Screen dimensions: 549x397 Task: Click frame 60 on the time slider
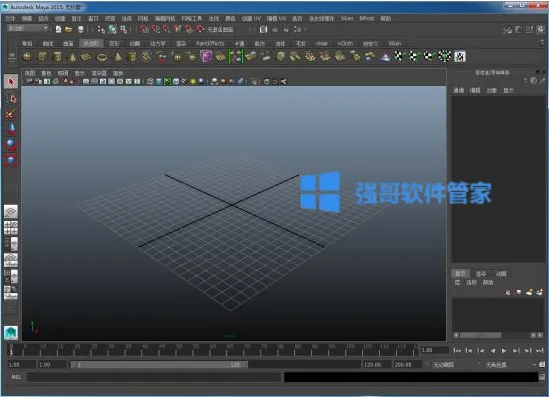pos(213,349)
